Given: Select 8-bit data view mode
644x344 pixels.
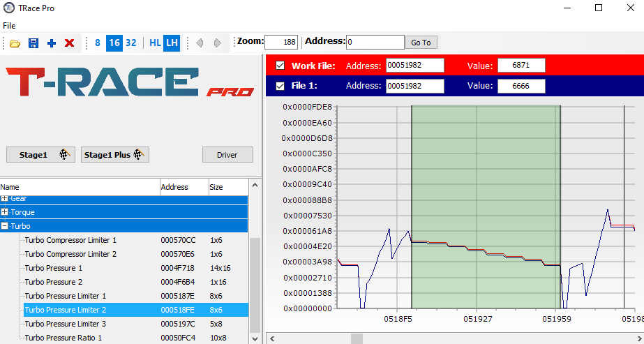Looking at the screenshot, I should pyautogui.click(x=98, y=43).
